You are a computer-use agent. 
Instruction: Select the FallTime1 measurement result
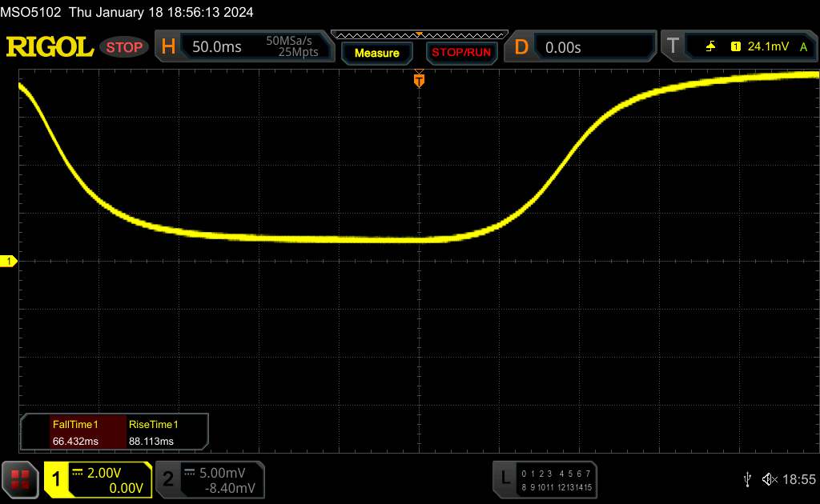click(x=74, y=433)
